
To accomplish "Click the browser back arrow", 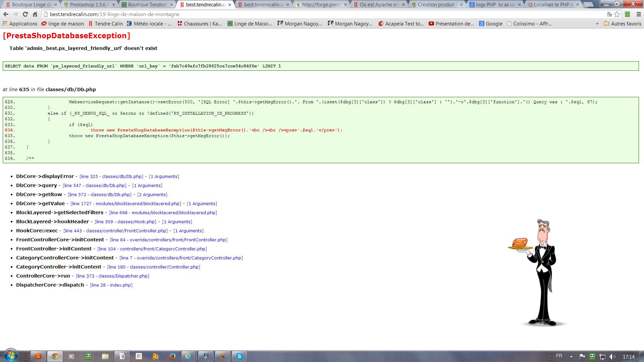I will [x=6, y=14].
